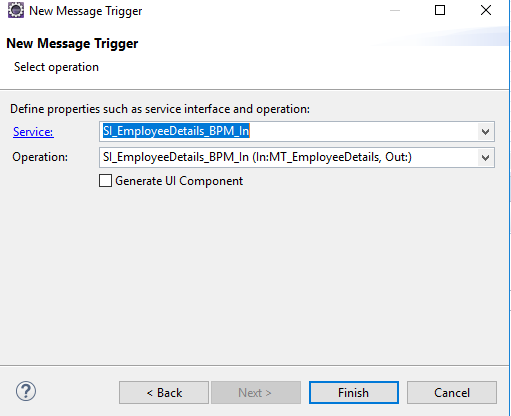511x416 pixels.
Task: Minimize the New Message Trigger window
Action: point(395,11)
